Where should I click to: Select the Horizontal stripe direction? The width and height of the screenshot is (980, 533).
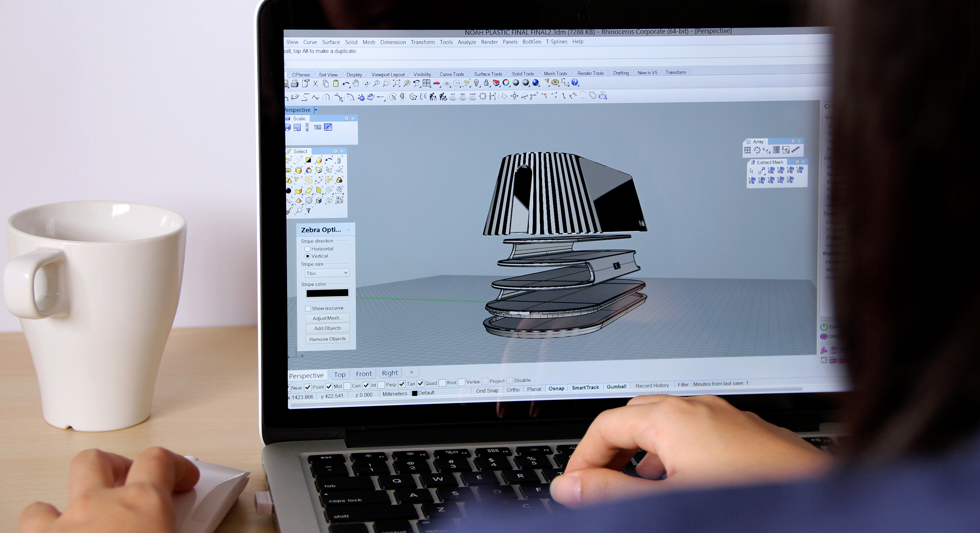(x=307, y=249)
